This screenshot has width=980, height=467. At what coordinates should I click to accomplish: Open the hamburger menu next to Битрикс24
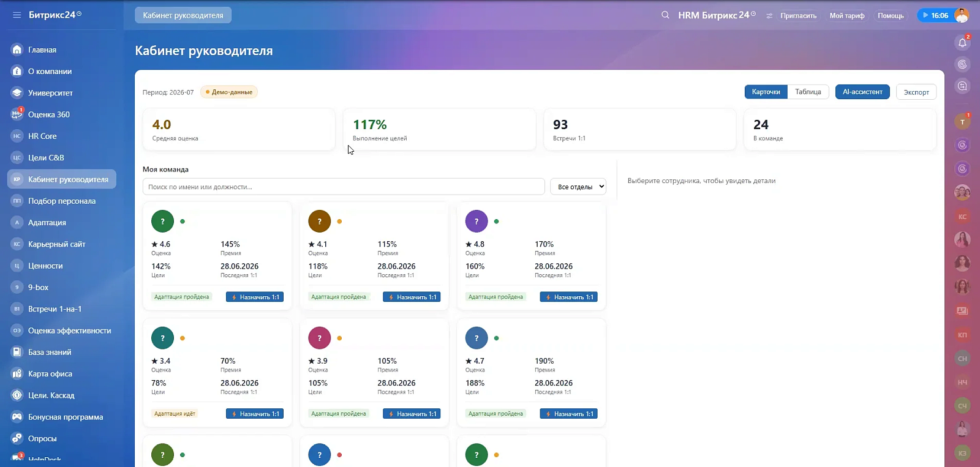coord(17,15)
